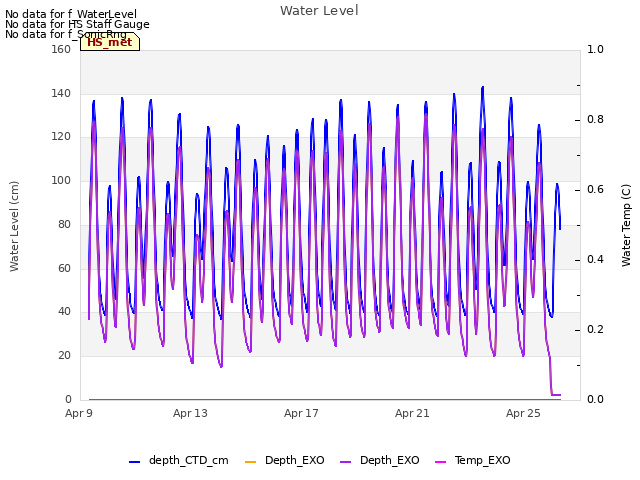Click the Apr 21 x-axis tick label

pyautogui.click(x=412, y=413)
